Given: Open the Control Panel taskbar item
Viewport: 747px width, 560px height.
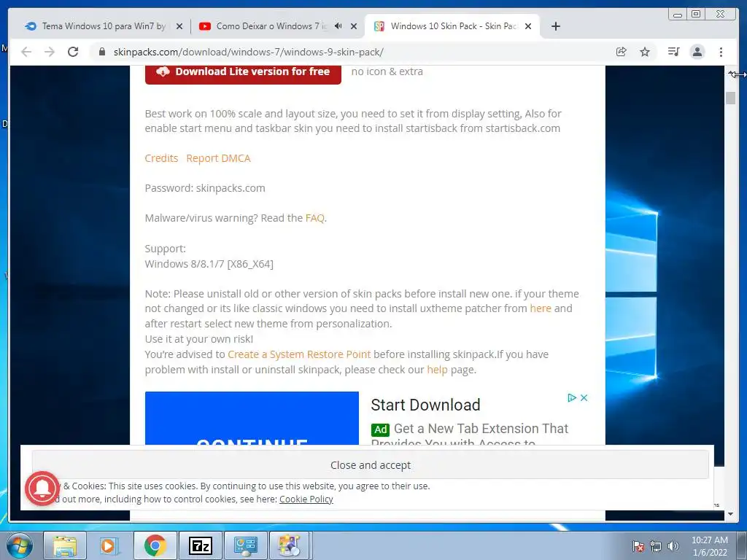Looking at the screenshot, I should click(x=245, y=545).
